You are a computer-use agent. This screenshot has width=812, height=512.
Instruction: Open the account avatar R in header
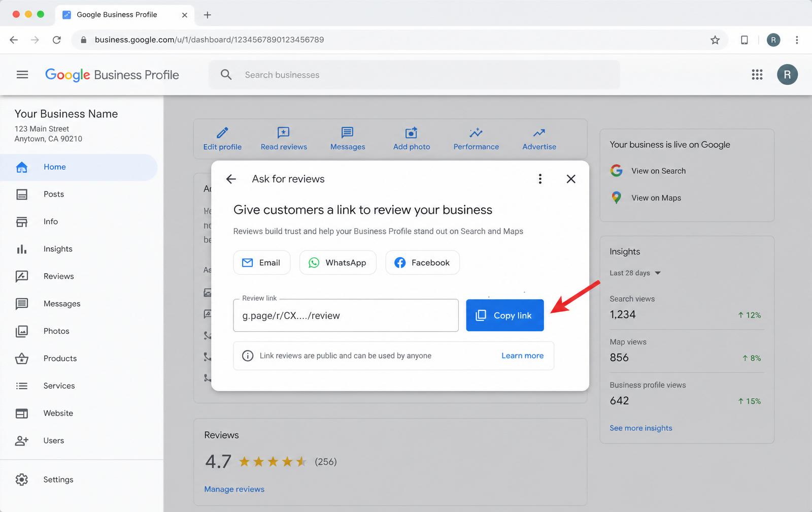click(x=787, y=75)
